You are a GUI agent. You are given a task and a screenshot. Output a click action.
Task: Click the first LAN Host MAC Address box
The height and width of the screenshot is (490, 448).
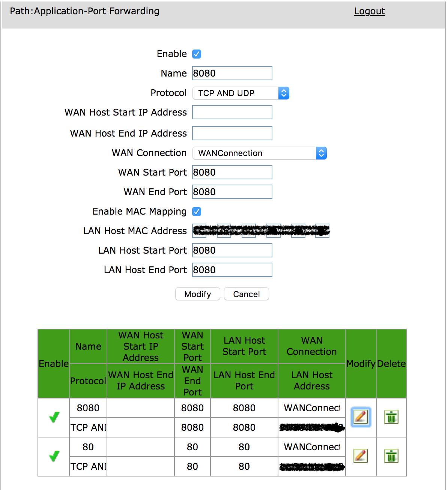click(199, 231)
